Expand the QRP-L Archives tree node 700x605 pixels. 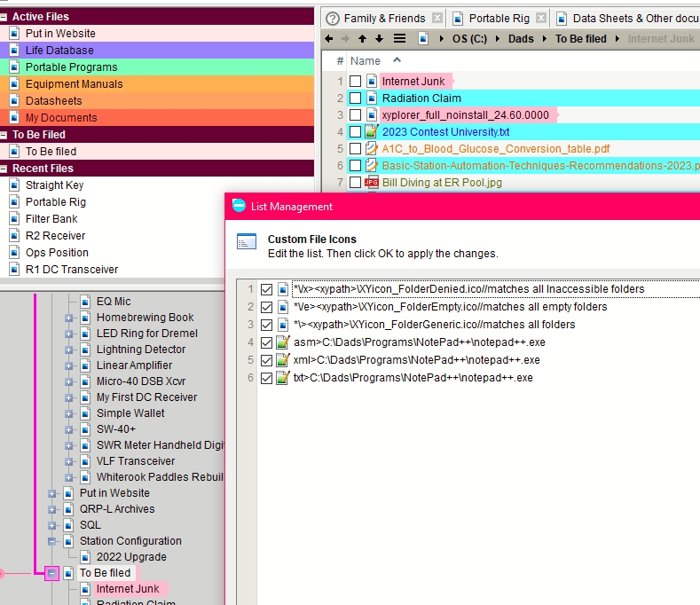[x=51, y=509]
